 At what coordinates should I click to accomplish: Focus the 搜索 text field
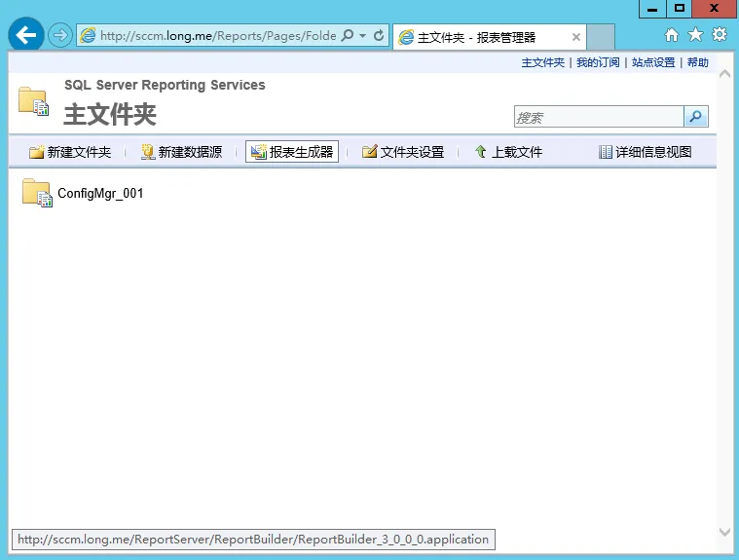(x=599, y=117)
